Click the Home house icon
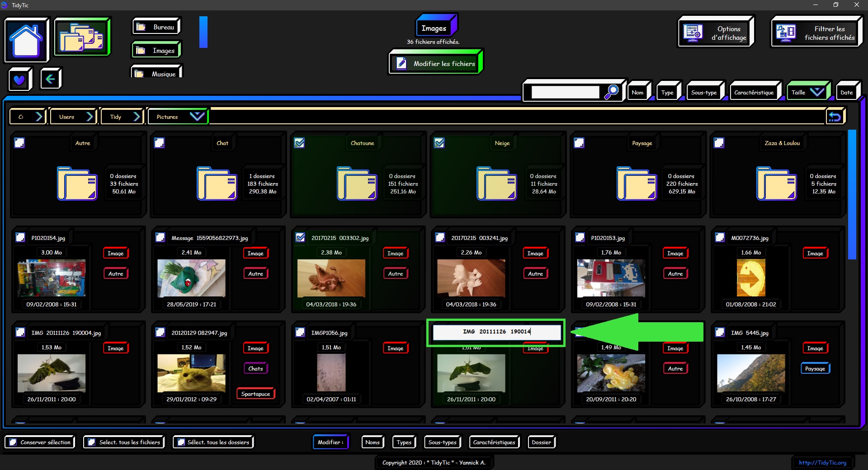The height and width of the screenshot is (470, 868). click(x=26, y=40)
